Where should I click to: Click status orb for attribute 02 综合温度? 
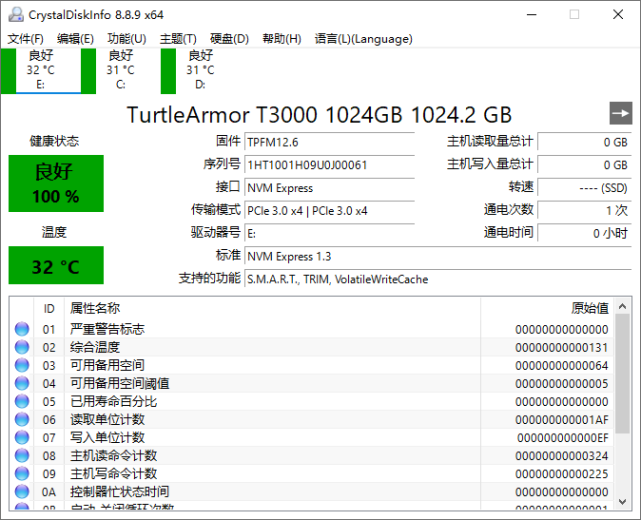(22, 347)
